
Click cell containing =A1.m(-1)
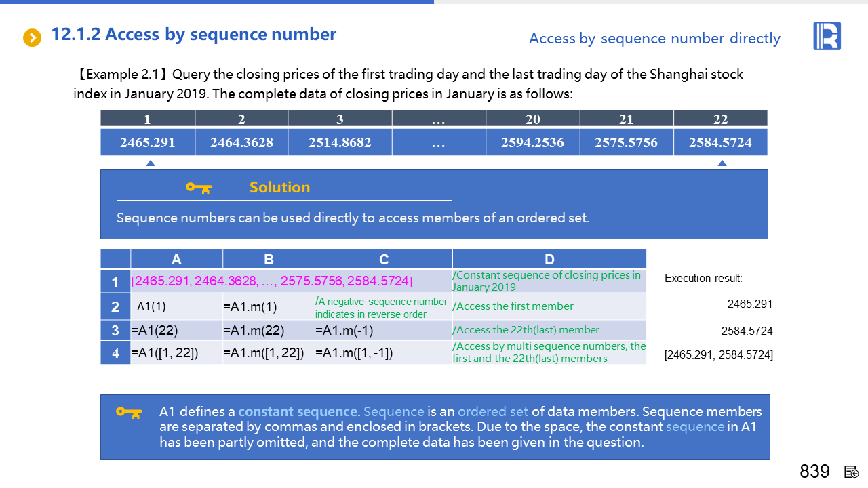(x=344, y=331)
